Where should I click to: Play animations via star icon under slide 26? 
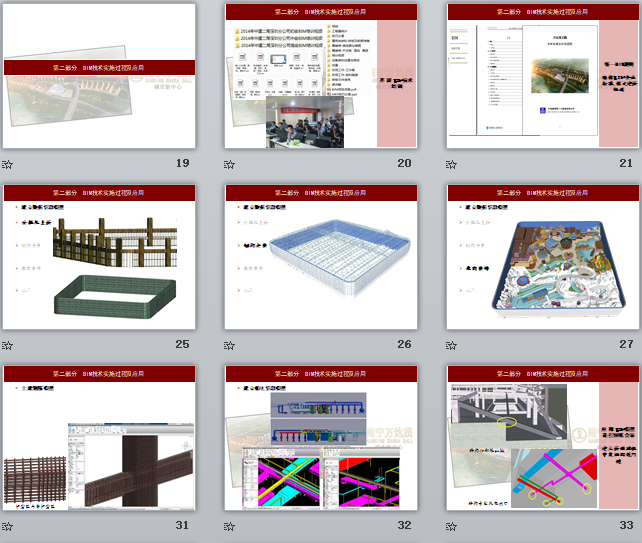tap(229, 345)
